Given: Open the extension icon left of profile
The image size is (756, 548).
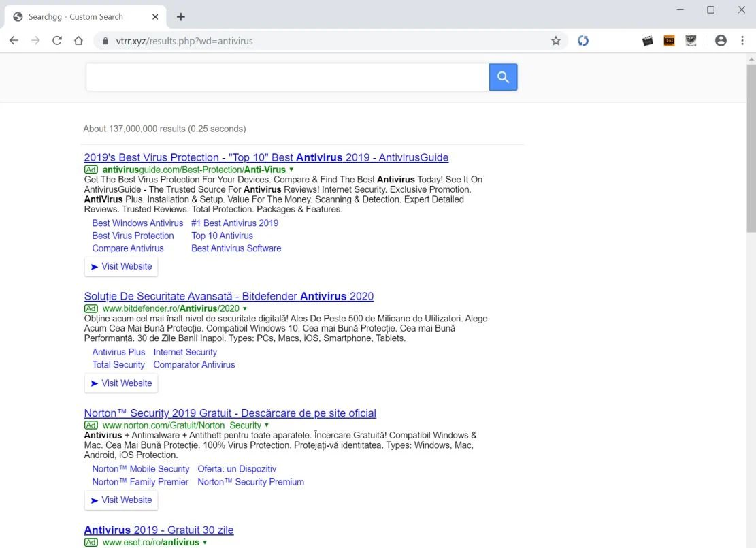Looking at the screenshot, I should (x=691, y=41).
